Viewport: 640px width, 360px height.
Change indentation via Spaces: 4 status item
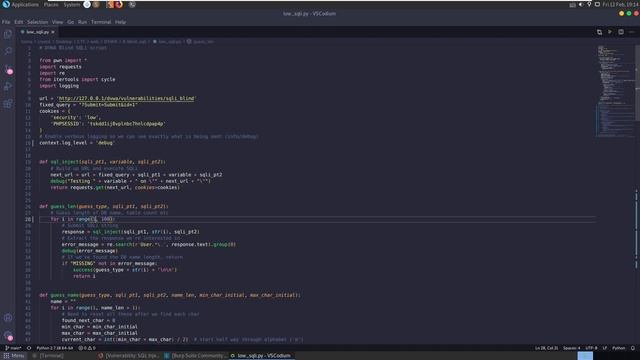tap(571, 348)
